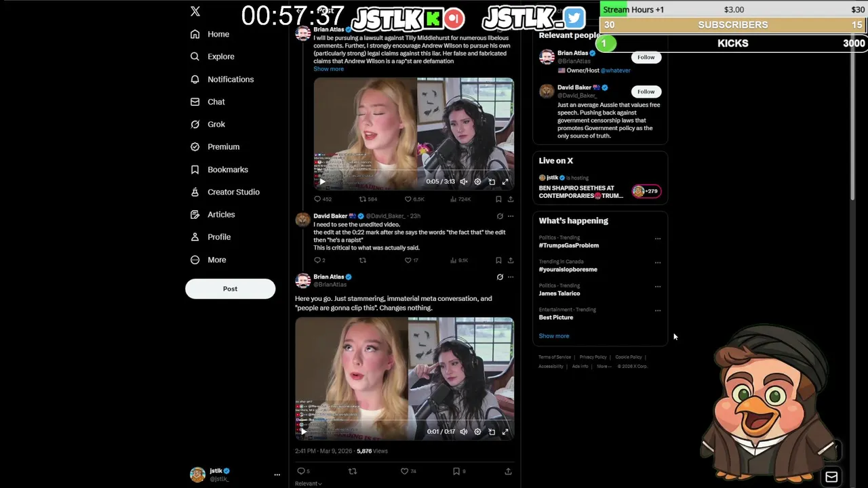Image resolution: width=868 pixels, height=488 pixels.
Task: Open the Terms of Service link
Action: click(x=555, y=357)
